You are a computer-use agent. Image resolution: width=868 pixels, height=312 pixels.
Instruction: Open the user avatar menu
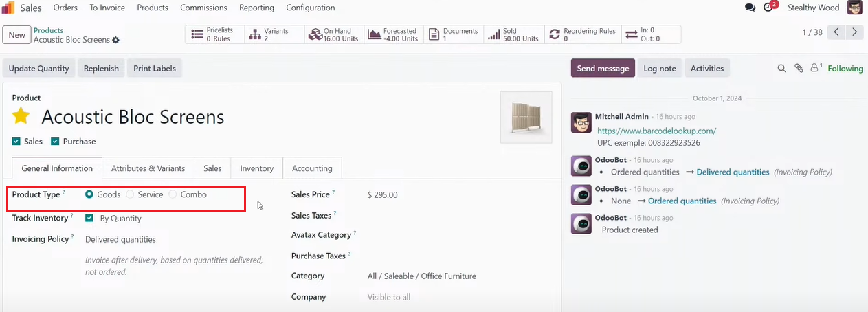854,8
